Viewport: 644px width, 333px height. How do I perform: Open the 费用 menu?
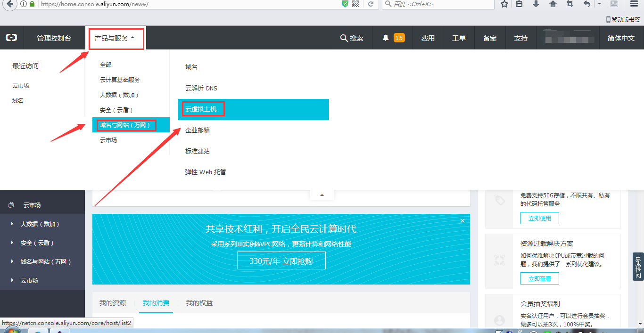tap(428, 38)
